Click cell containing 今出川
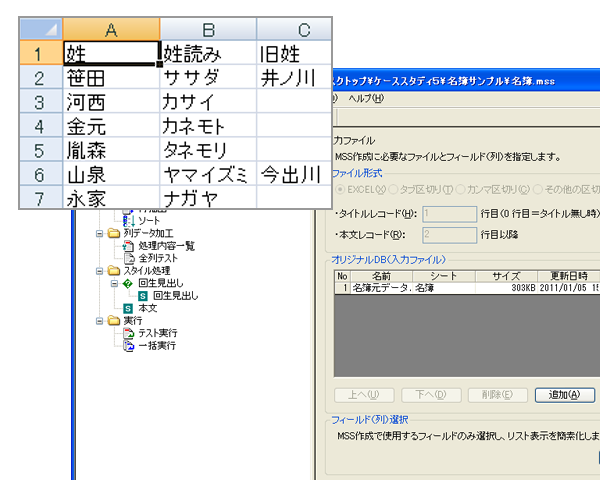This screenshot has height=480, width=600. (x=294, y=173)
